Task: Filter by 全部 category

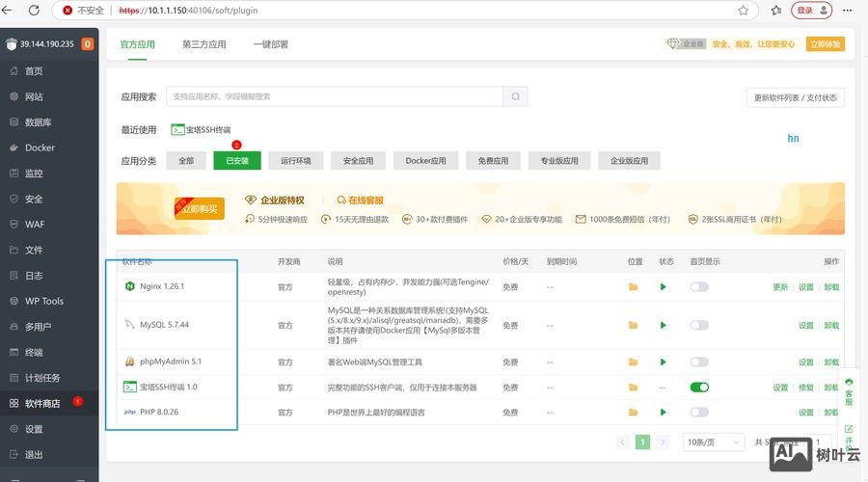Action: tap(186, 160)
